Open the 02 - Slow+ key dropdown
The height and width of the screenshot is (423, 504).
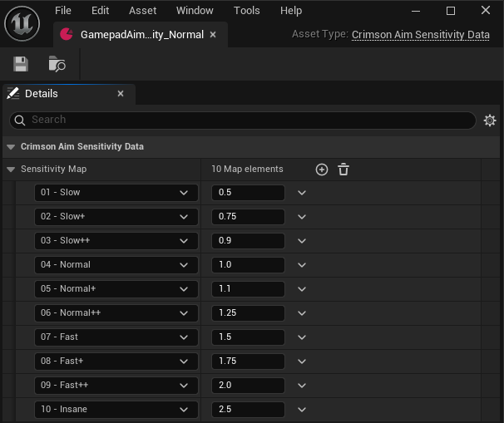116,216
